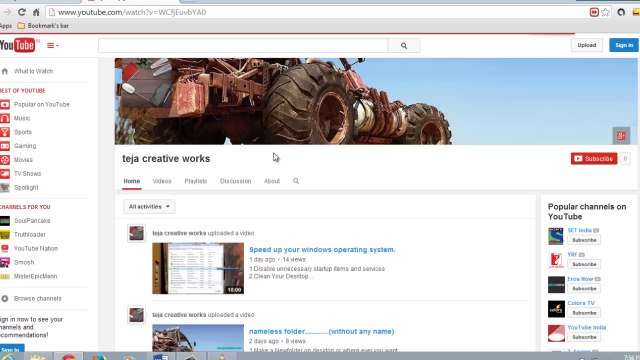Screen dimensions: 640x360
Task: Open the Bookmark's bar folder
Action: click(43, 26)
